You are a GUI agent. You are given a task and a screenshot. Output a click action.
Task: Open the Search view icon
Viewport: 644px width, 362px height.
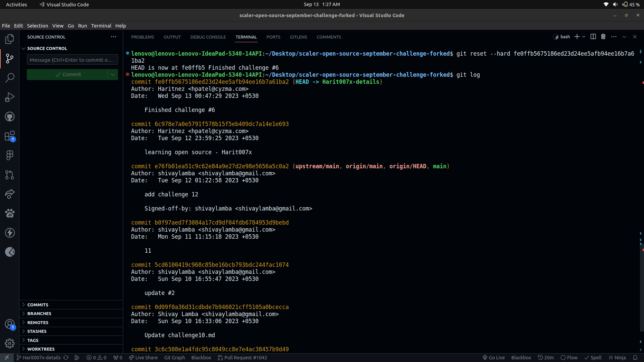[x=10, y=78]
